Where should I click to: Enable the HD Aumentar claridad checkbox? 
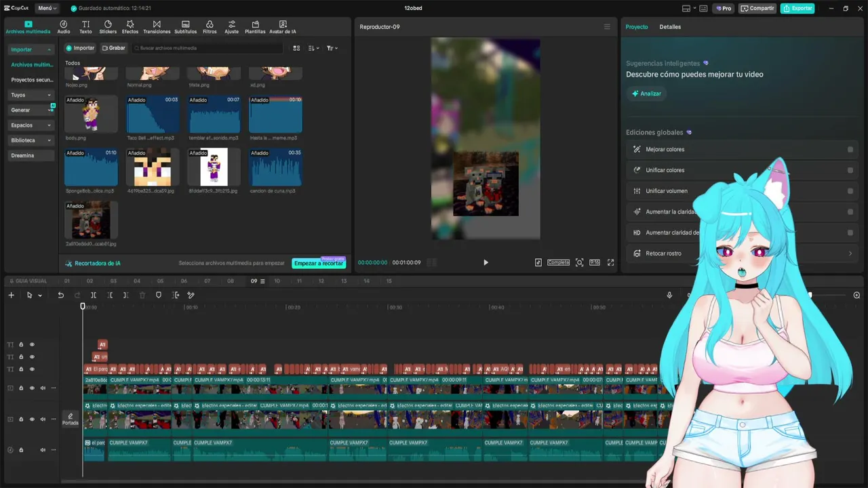coord(850,232)
